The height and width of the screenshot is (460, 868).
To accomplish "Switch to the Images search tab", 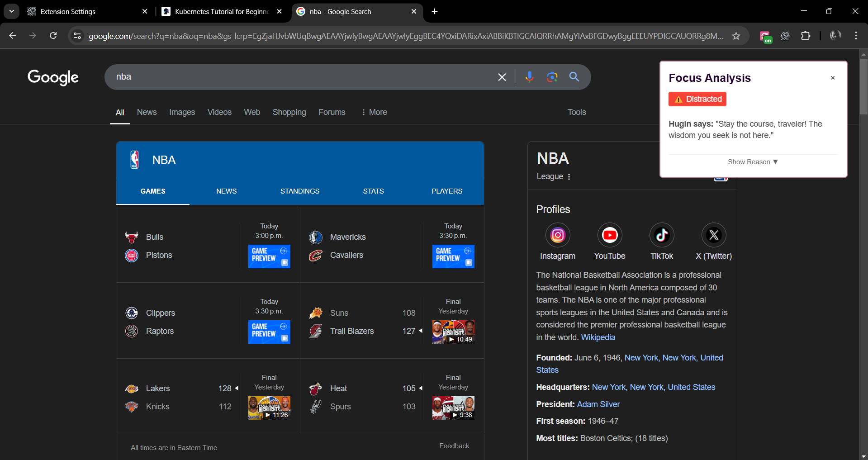I will 182,112.
